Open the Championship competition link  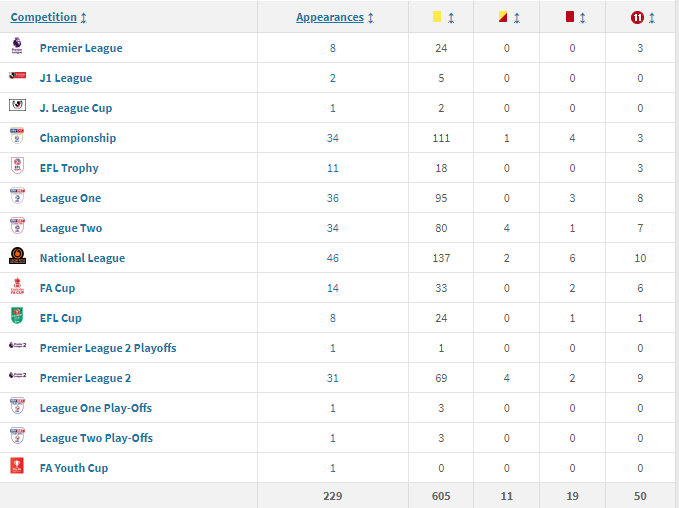[x=78, y=138]
